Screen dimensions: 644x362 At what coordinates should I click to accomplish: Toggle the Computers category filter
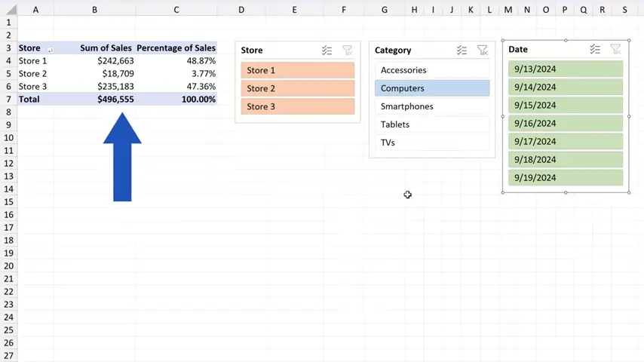(431, 88)
